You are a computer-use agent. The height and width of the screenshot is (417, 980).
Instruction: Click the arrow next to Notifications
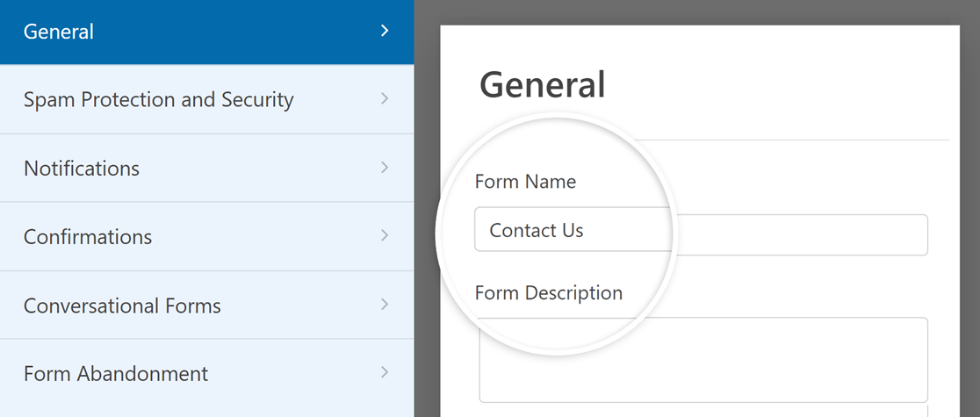(x=384, y=168)
